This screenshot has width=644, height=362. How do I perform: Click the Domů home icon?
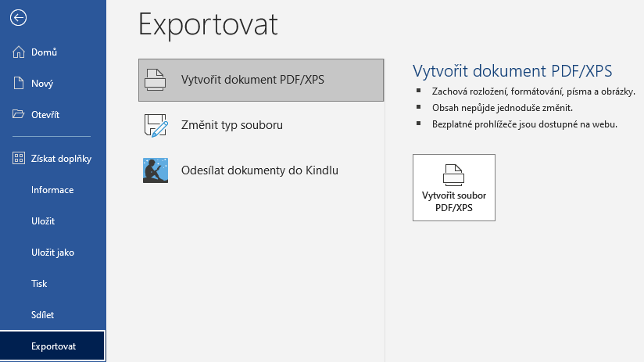[19, 52]
